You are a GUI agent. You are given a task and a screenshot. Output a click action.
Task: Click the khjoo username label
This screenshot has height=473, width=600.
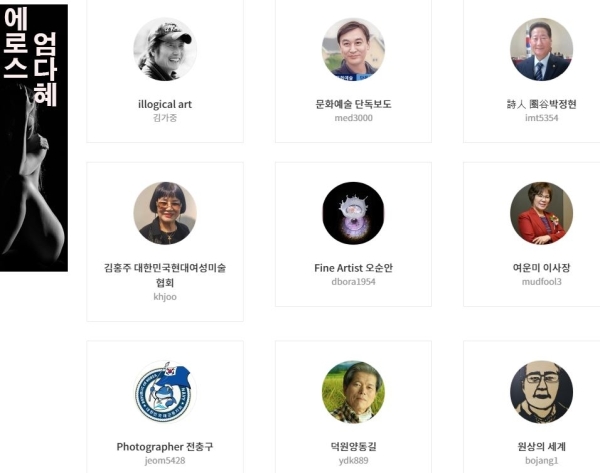[165, 297]
